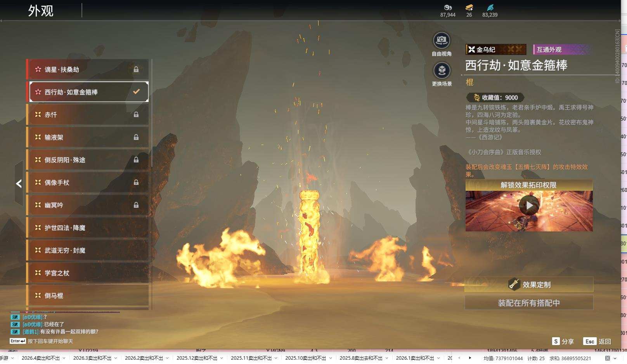Play the 解锁效果拓印权限 preview video
The height and width of the screenshot is (364, 627).
529,205
